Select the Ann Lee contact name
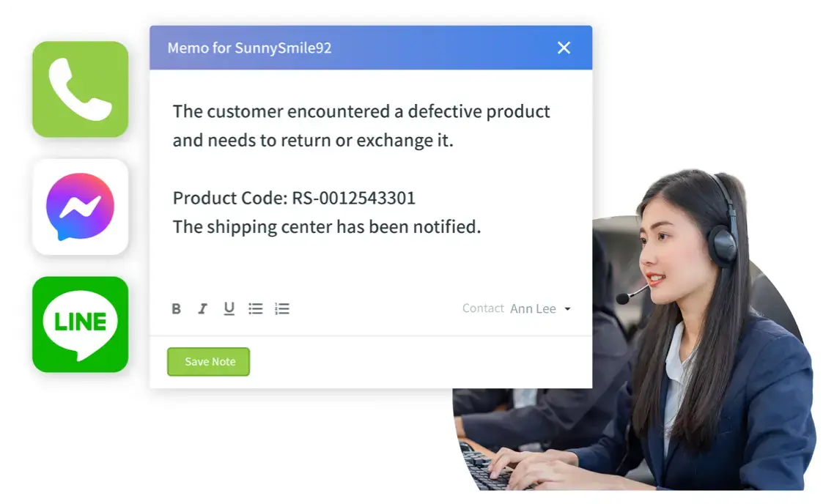834x504 pixels. (x=533, y=309)
